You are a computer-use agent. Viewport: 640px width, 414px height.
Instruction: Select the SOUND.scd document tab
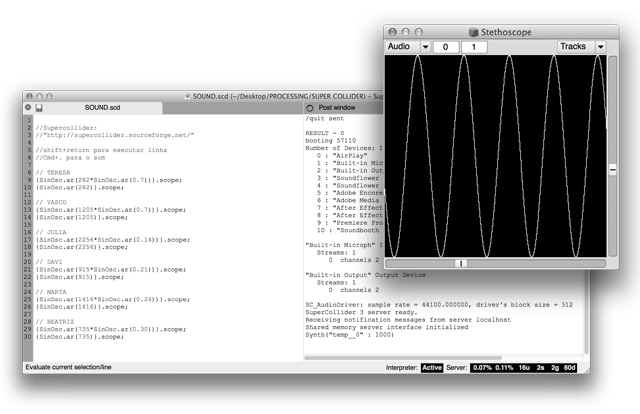100,107
